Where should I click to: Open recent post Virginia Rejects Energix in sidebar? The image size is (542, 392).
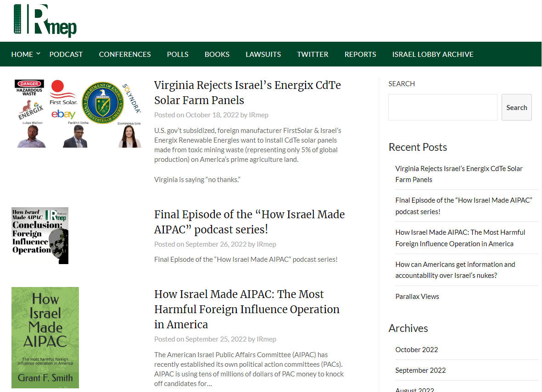pos(458,174)
